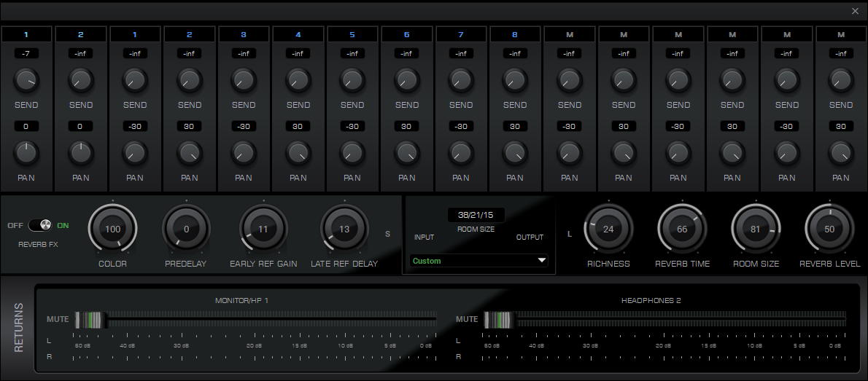Click the SEND knob of channel 7
This screenshot has height=381, width=868.
tap(460, 81)
